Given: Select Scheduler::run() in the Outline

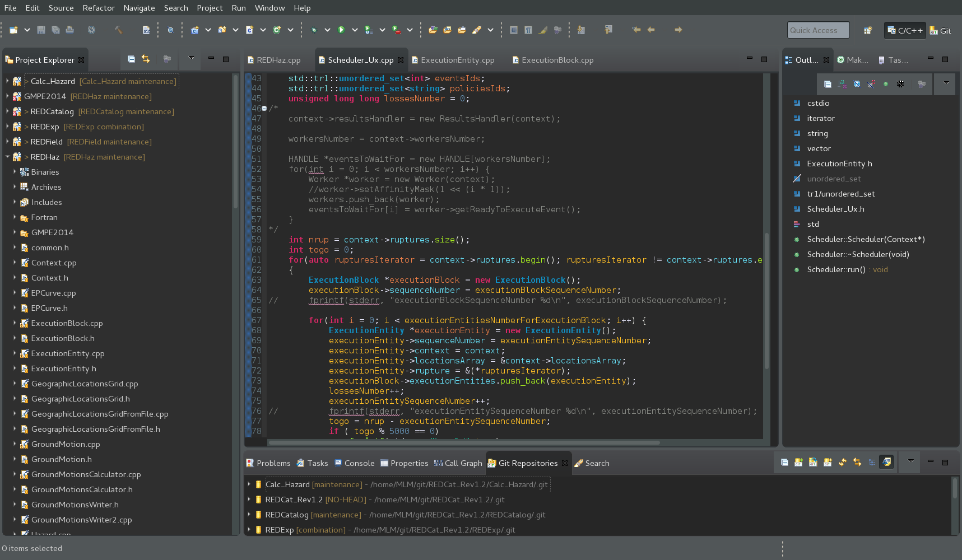Looking at the screenshot, I should 835,269.
